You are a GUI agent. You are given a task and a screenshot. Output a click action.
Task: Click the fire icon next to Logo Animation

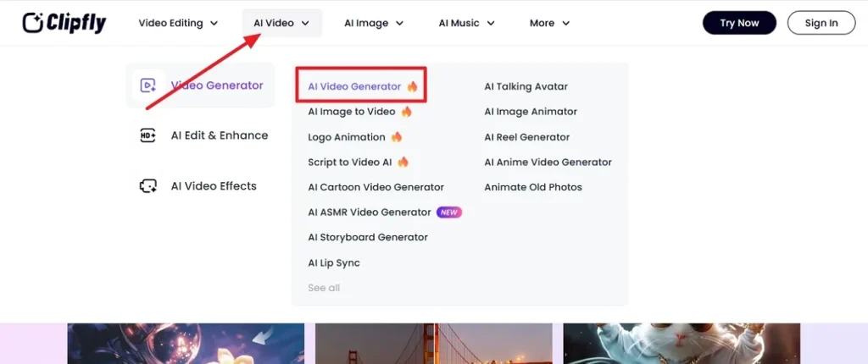coord(397,136)
